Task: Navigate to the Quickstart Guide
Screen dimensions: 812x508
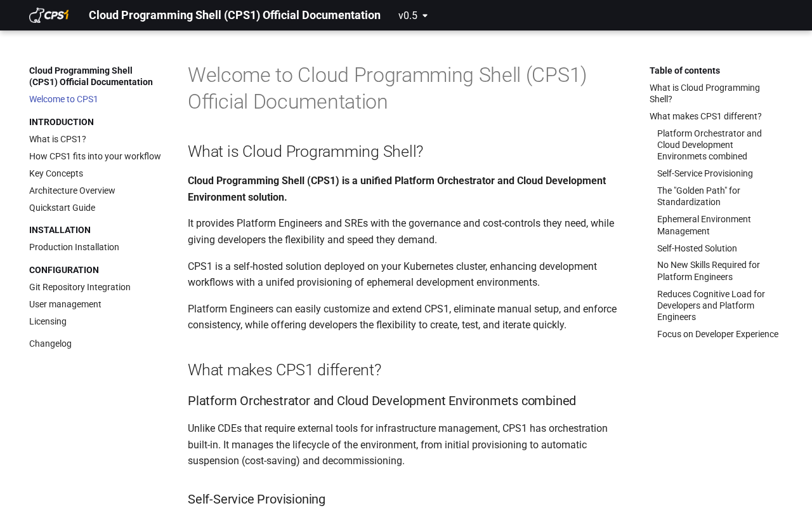Action: coord(62,208)
